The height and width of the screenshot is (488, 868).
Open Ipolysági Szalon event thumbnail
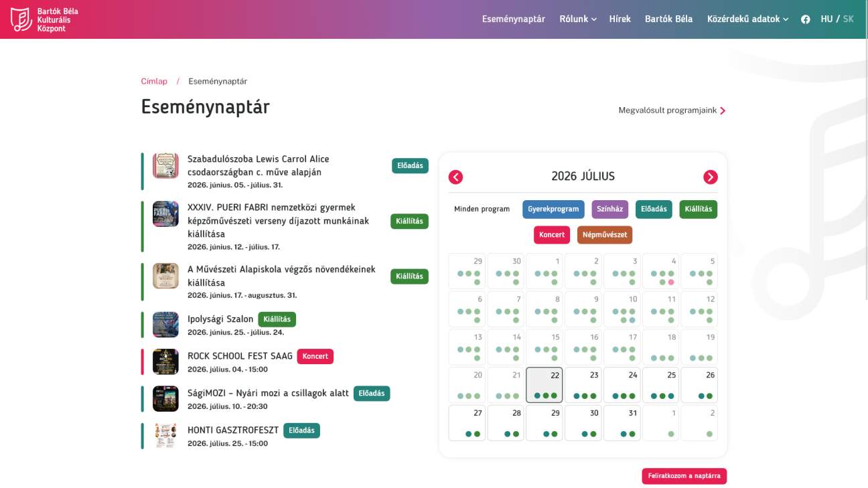coord(165,325)
